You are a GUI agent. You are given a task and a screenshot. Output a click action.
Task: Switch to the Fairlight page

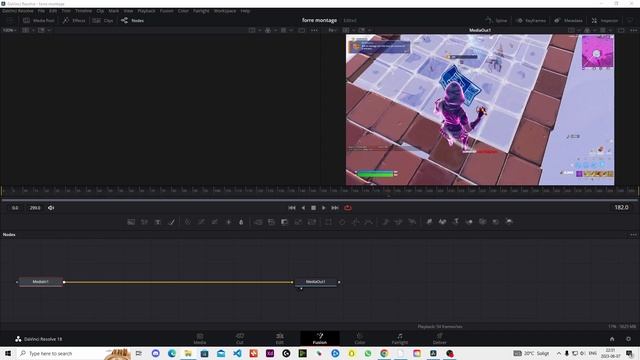(400, 339)
